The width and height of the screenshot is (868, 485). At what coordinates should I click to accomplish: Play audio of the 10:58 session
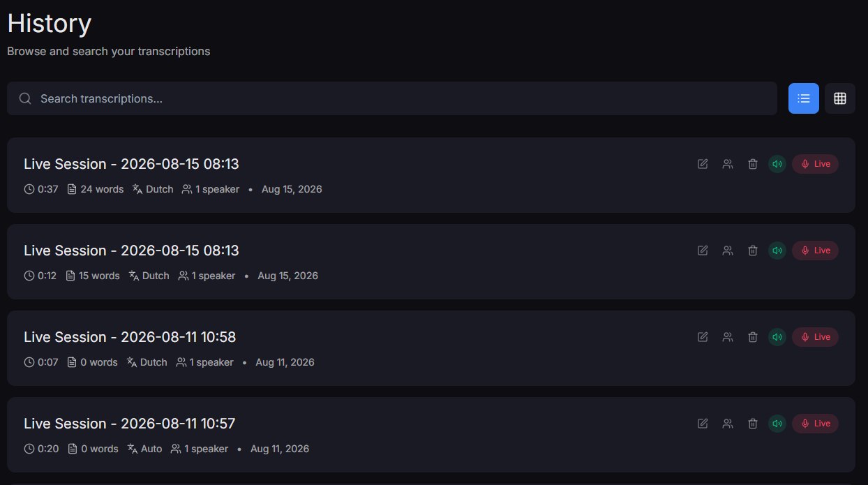tap(777, 337)
